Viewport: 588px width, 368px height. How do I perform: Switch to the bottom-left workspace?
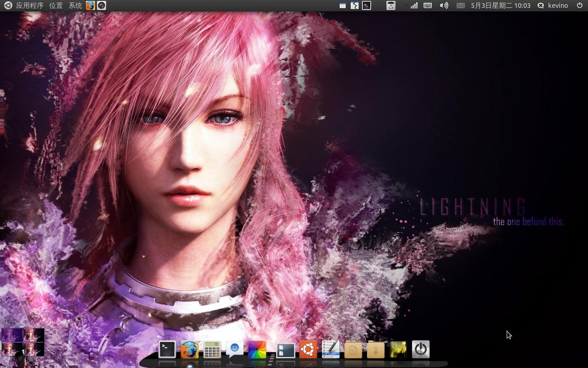point(12,349)
